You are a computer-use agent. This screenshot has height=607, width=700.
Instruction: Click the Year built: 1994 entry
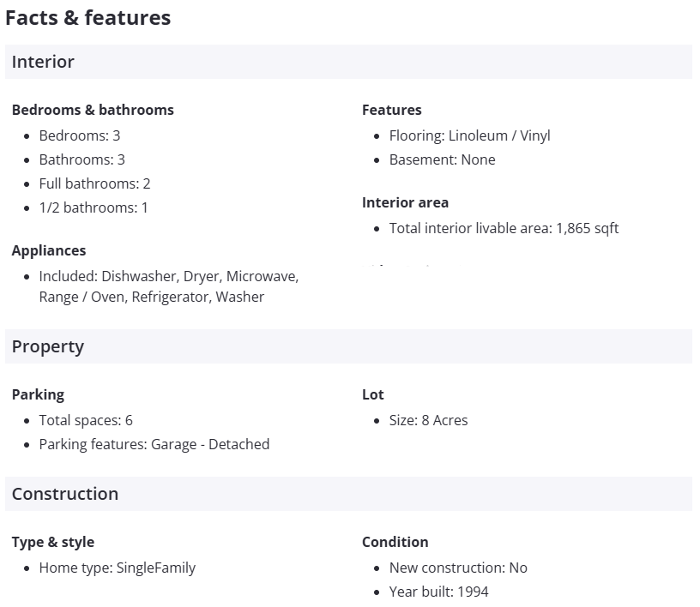[438, 592]
